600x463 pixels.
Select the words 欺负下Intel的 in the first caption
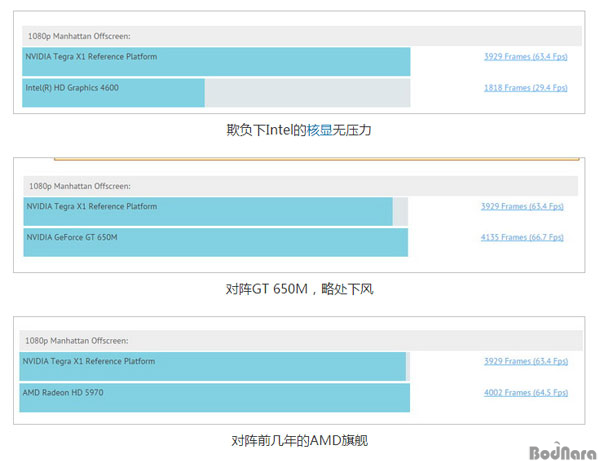pos(266,130)
